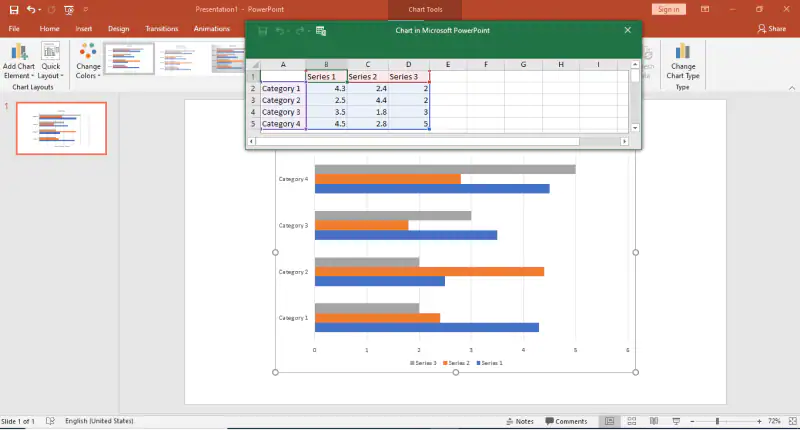Click the chart's bottom center resize handle
800x430 pixels.
tap(456, 372)
